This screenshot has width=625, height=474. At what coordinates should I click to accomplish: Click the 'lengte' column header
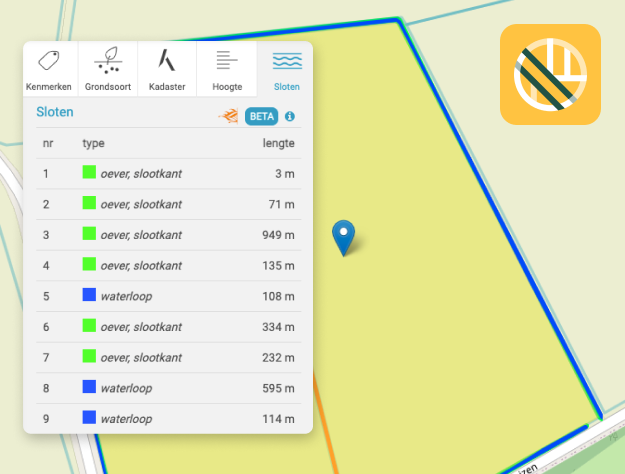(278, 144)
